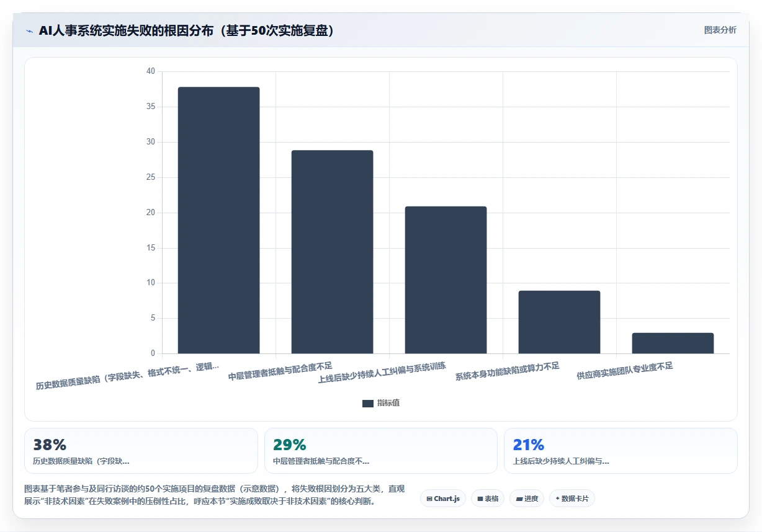Click the y-axis value 20
762x532 pixels.
tap(151, 213)
